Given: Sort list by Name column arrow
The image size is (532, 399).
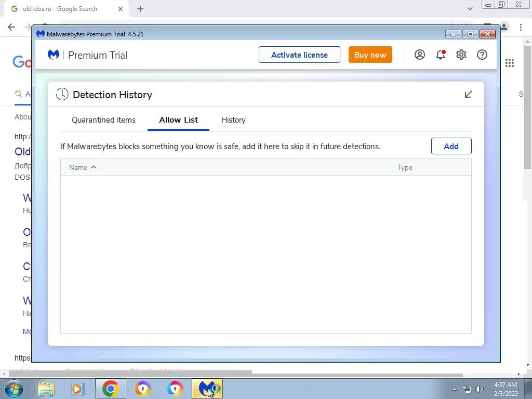Looking at the screenshot, I should (94, 167).
